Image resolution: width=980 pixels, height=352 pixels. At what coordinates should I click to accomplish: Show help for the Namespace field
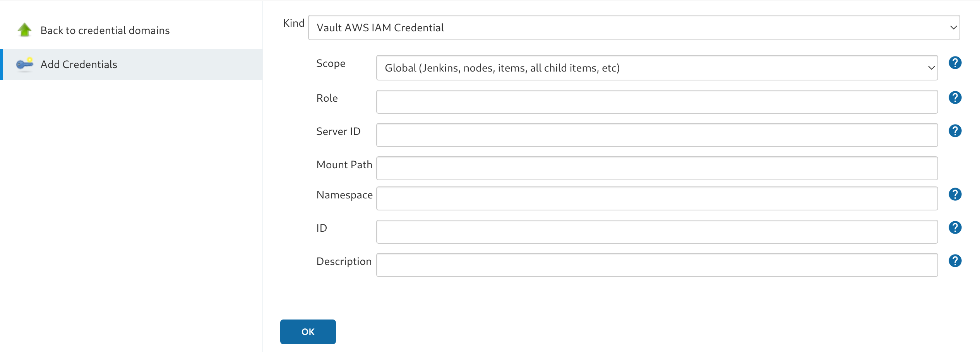click(x=955, y=194)
